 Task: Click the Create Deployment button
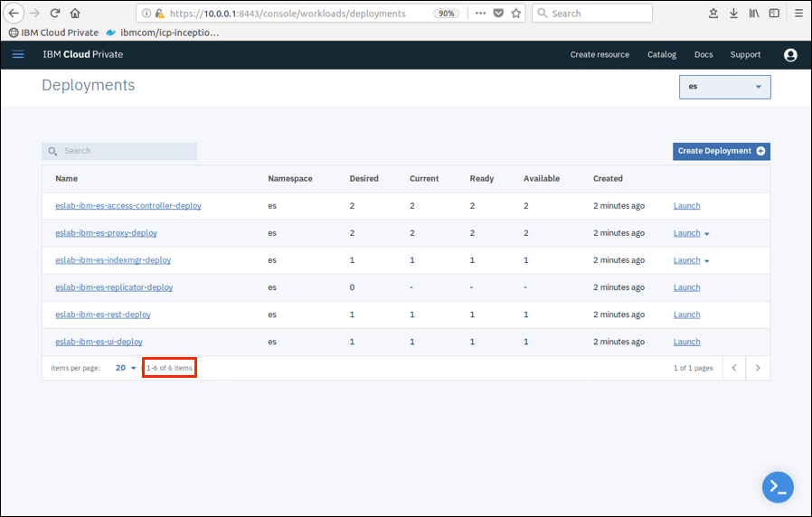(722, 151)
